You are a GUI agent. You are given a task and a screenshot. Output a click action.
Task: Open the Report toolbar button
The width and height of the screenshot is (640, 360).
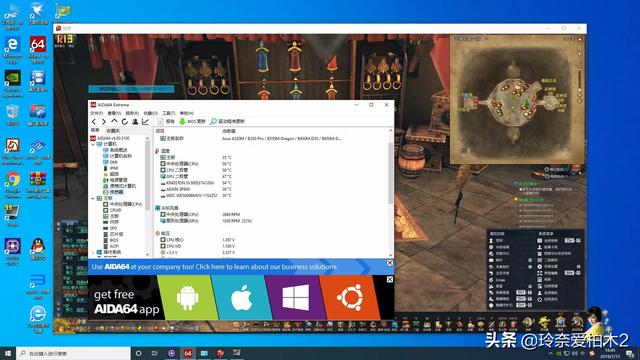pyautogui.click(x=166, y=122)
